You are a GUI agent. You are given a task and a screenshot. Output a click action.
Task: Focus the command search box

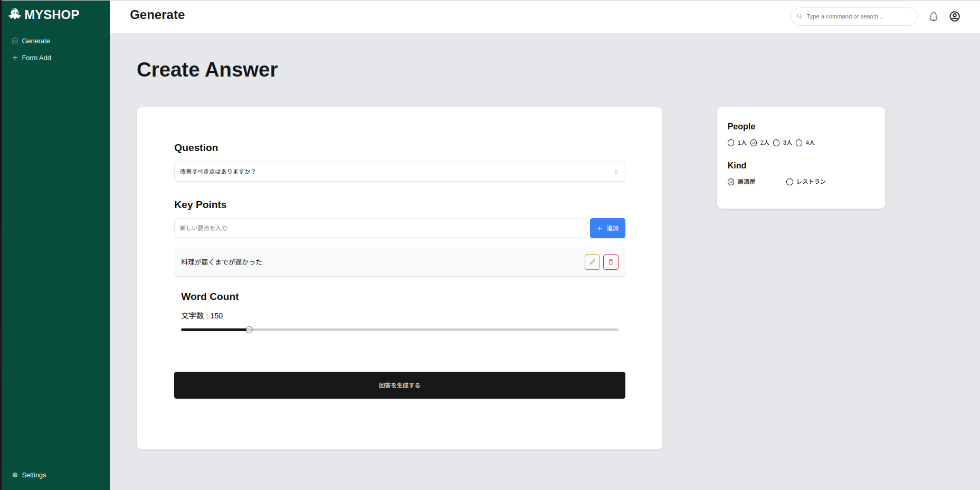point(854,16)
